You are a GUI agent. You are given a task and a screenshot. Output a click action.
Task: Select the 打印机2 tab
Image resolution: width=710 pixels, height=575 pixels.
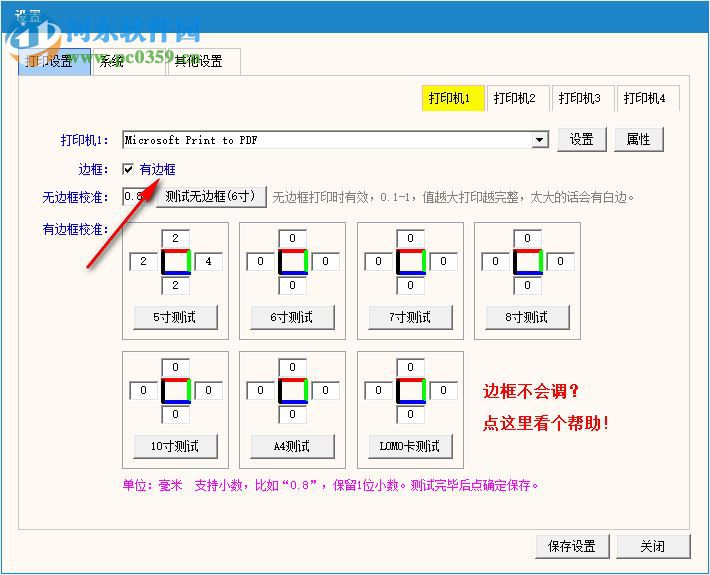[x=518, y=98]
